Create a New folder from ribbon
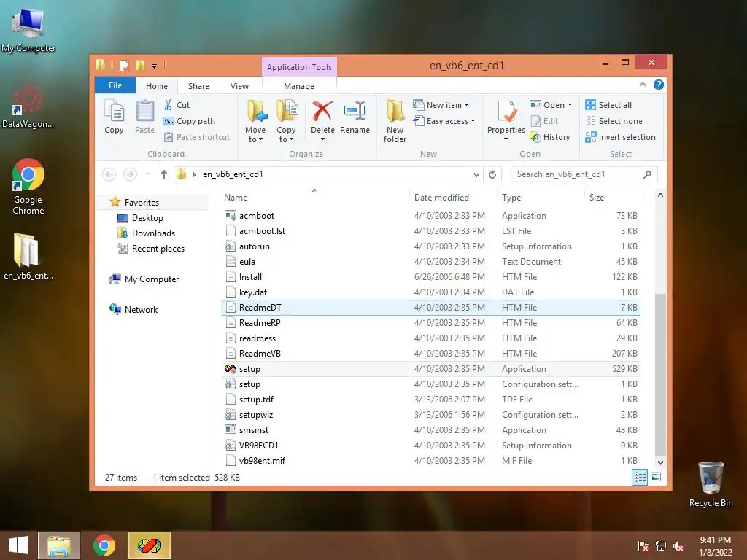 click(395, 121)
